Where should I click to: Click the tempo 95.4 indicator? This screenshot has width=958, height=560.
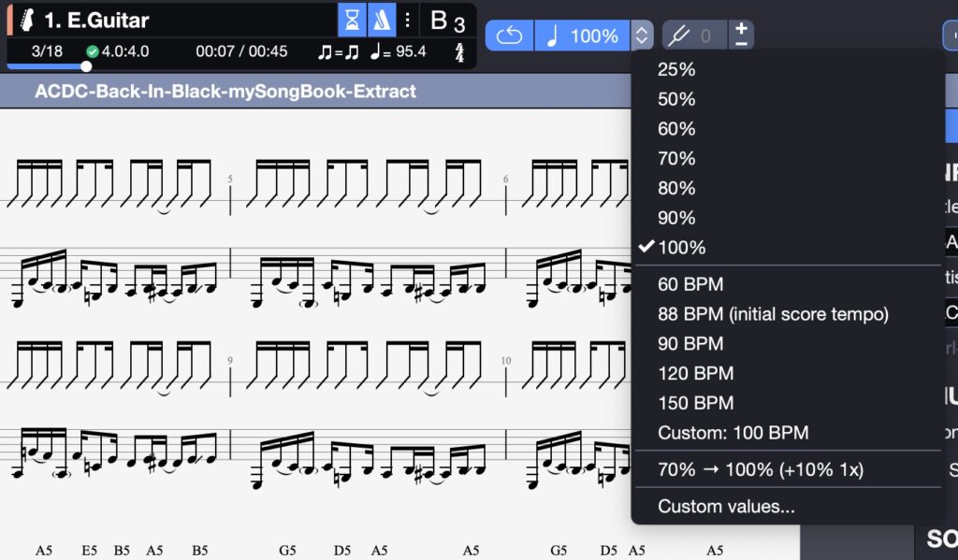point(399,51)
